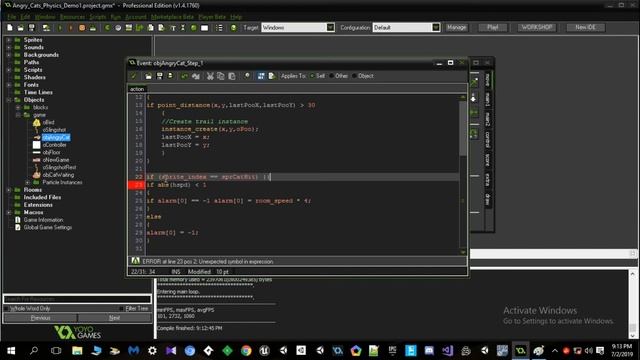
Task: Click the Play! button
Action: coord(493,27)
